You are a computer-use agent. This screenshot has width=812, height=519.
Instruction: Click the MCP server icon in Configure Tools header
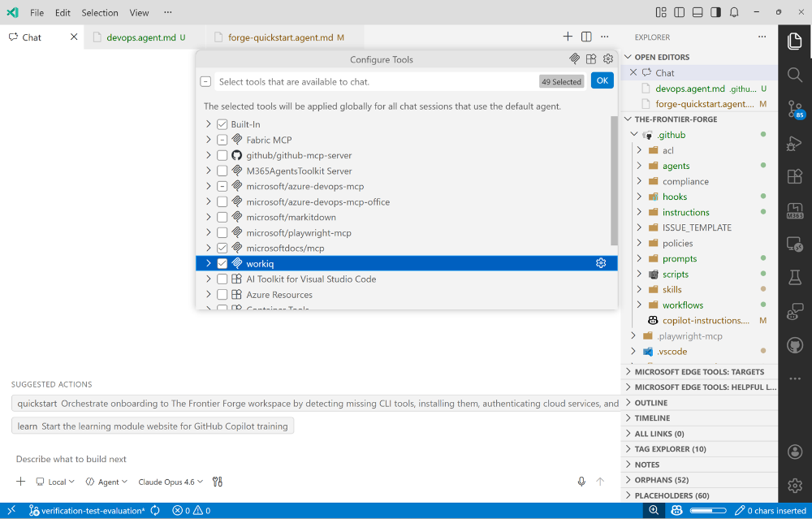pos(575,58)
